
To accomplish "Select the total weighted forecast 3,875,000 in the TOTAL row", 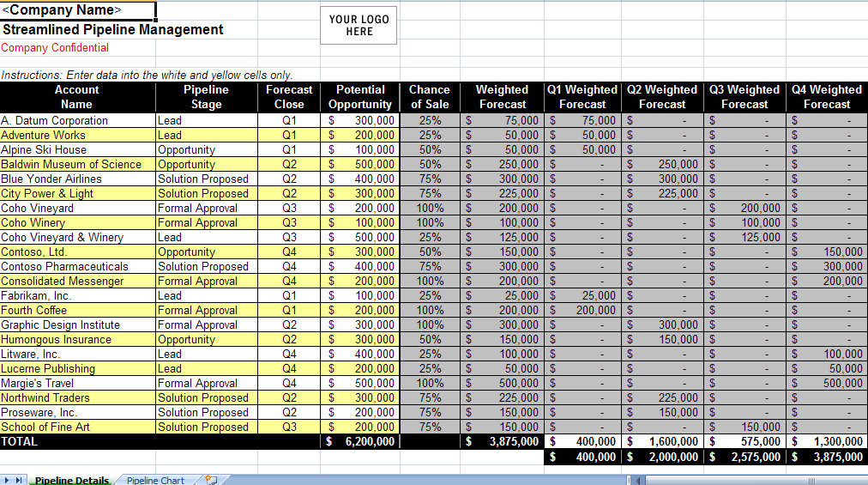I will (x=502, y=442).
